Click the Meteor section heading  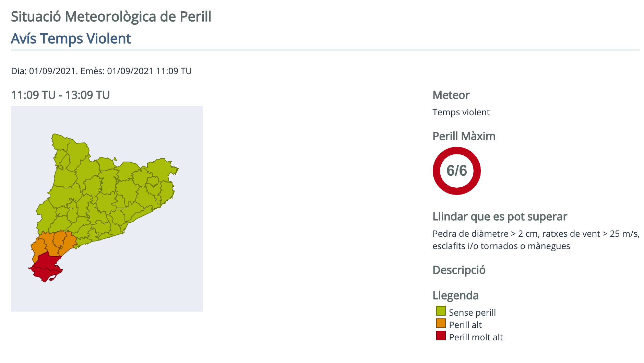pyautogui.click(x=451, y=95)
